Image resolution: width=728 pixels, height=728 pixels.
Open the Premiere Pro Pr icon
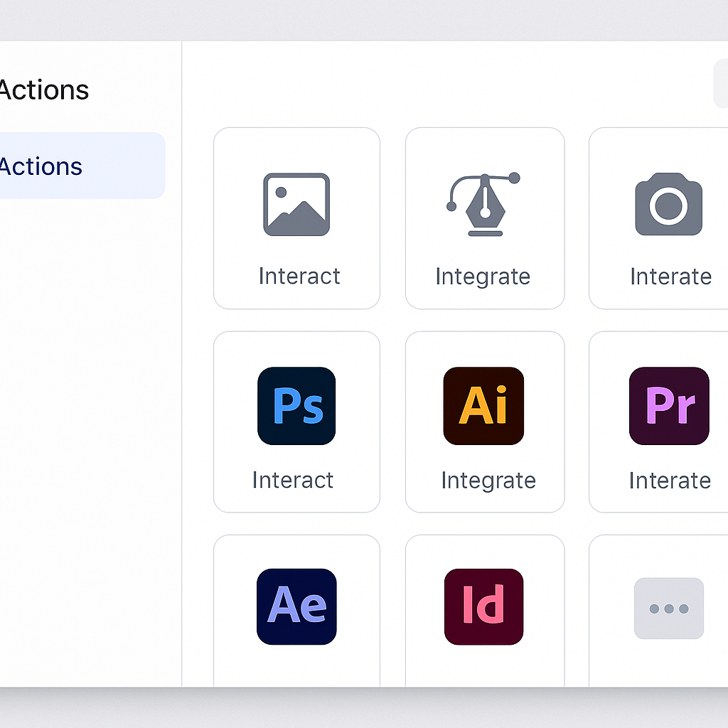[x=669, y=406]
